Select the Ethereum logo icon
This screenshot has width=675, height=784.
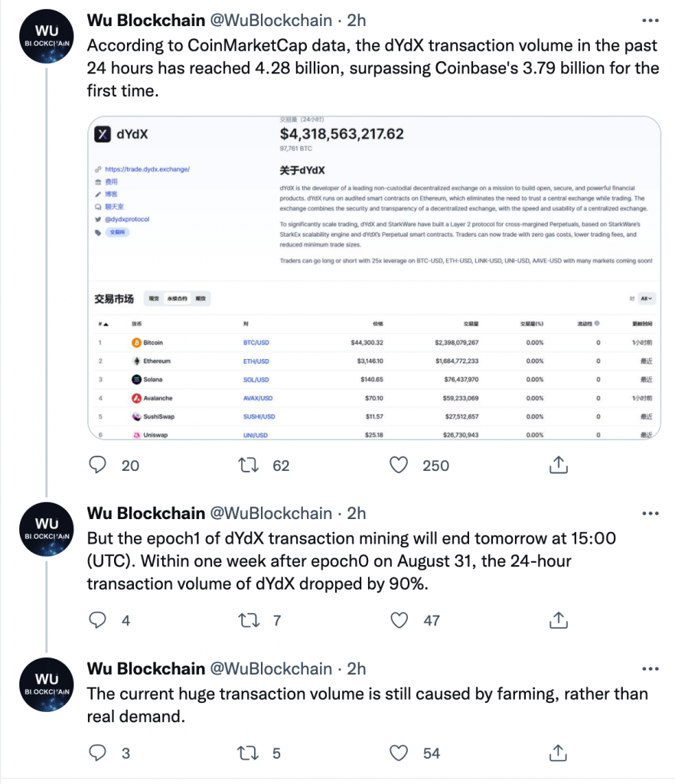136,361
